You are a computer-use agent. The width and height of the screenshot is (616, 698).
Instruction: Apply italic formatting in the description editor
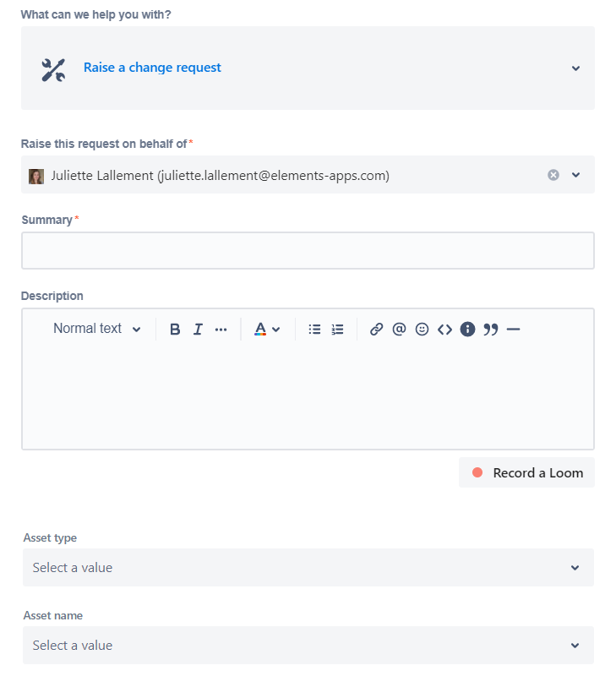(x=197, y=329)
